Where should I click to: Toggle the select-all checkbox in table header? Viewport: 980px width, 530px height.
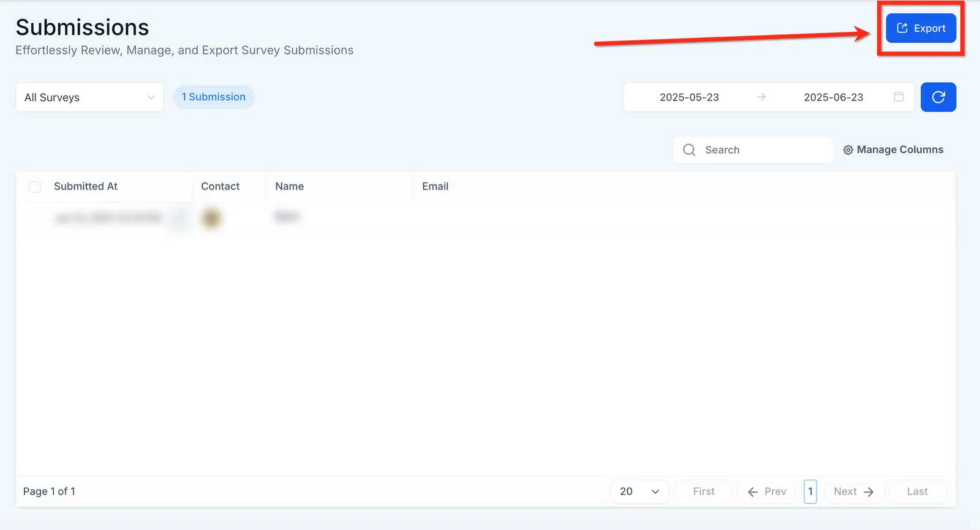[x=35, y=187]
